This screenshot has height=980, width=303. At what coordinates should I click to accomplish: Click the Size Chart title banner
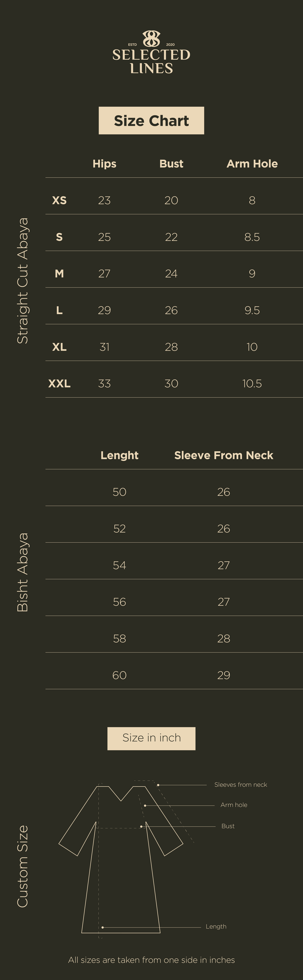pos(151,121)
